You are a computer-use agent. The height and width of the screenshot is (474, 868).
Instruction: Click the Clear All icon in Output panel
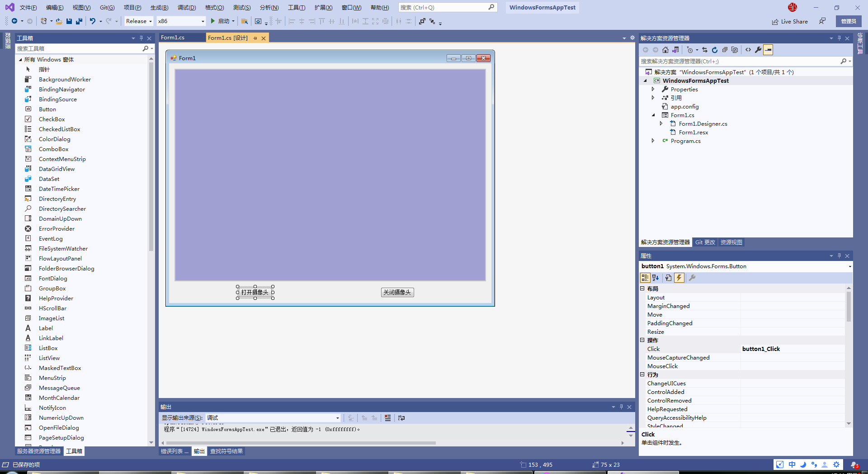pos(387,418)
